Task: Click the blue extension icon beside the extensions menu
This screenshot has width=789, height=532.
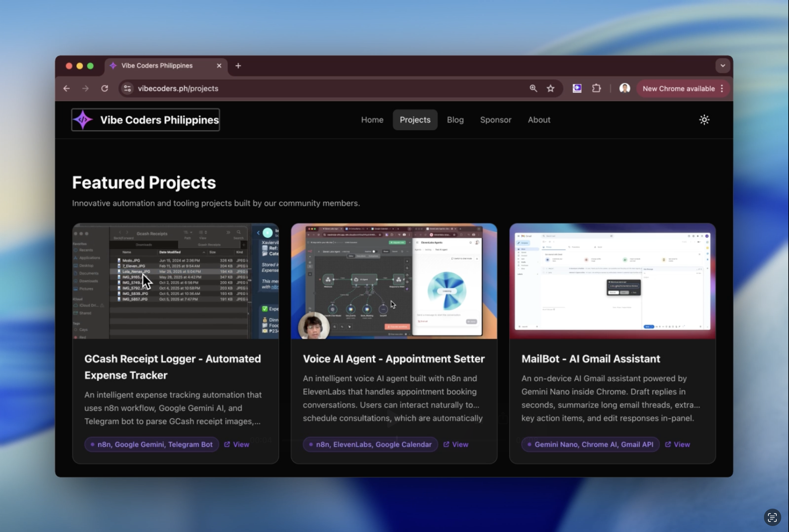Action: [576, 88]
